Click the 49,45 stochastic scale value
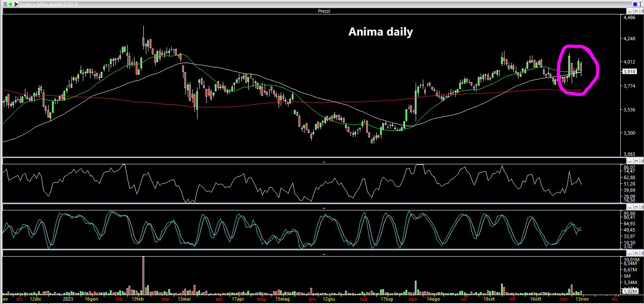The width and height of the screenshot is (644, 304). [x=630, y=230]
